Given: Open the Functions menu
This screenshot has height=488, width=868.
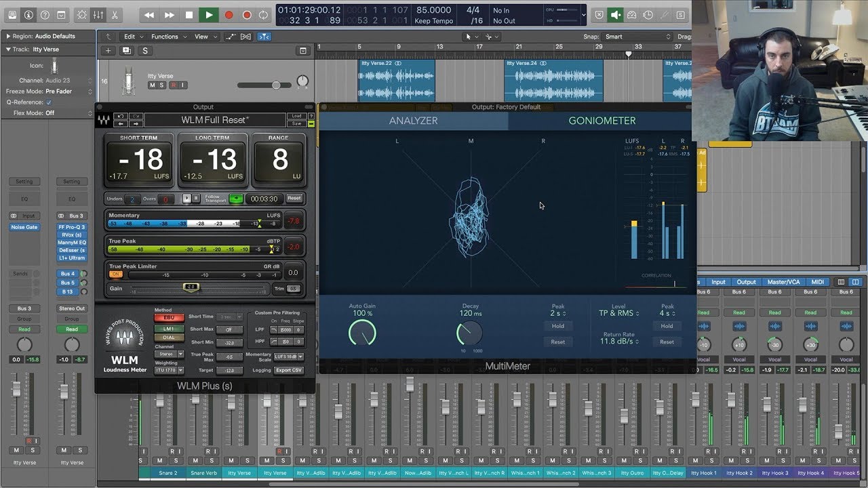Looking at the screenshot, I should click(165, 37).
